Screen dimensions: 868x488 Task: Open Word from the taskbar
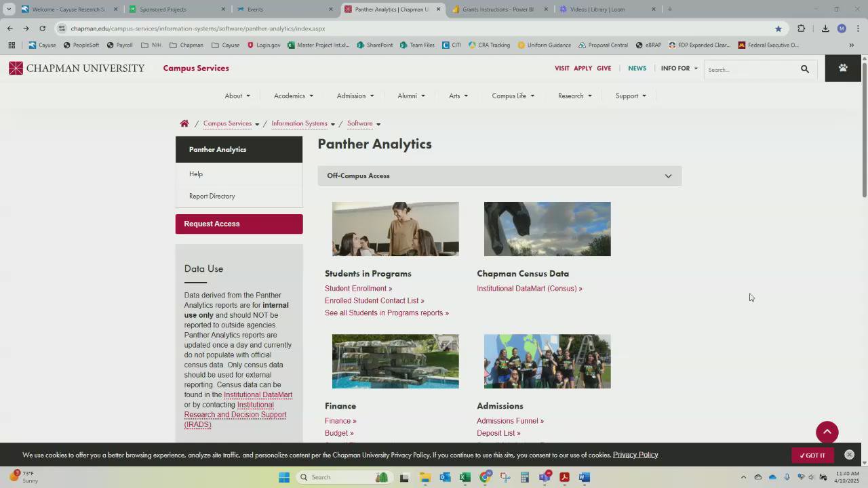coord(584,477)
